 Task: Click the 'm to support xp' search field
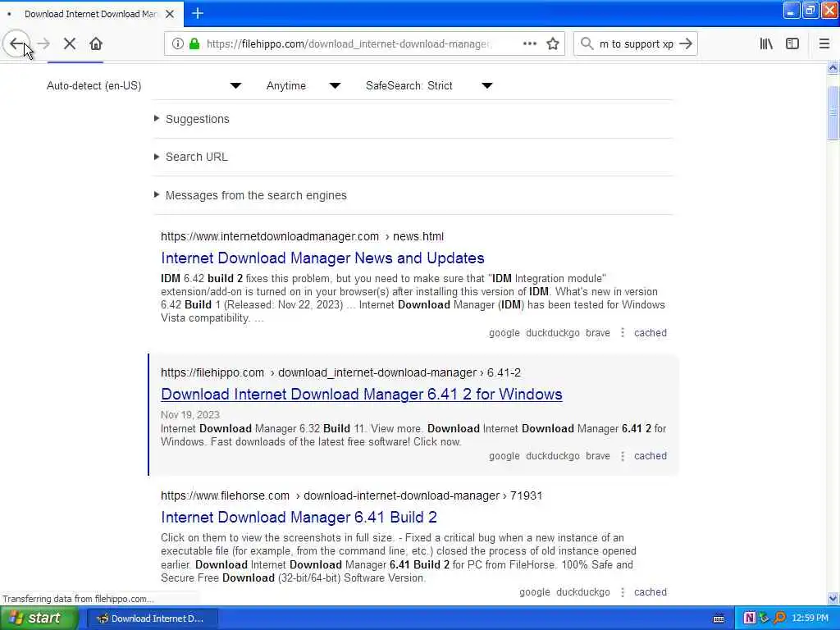point(636,43)
